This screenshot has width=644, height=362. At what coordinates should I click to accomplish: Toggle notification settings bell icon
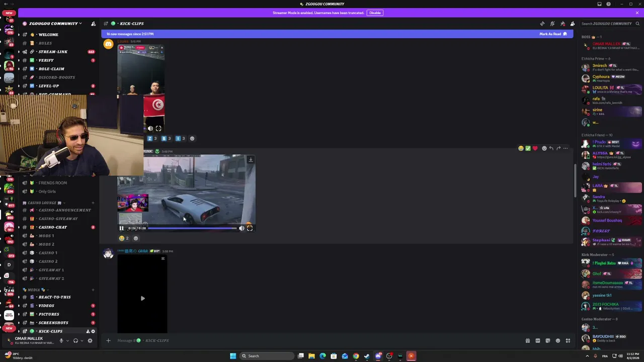coord(552,24)
